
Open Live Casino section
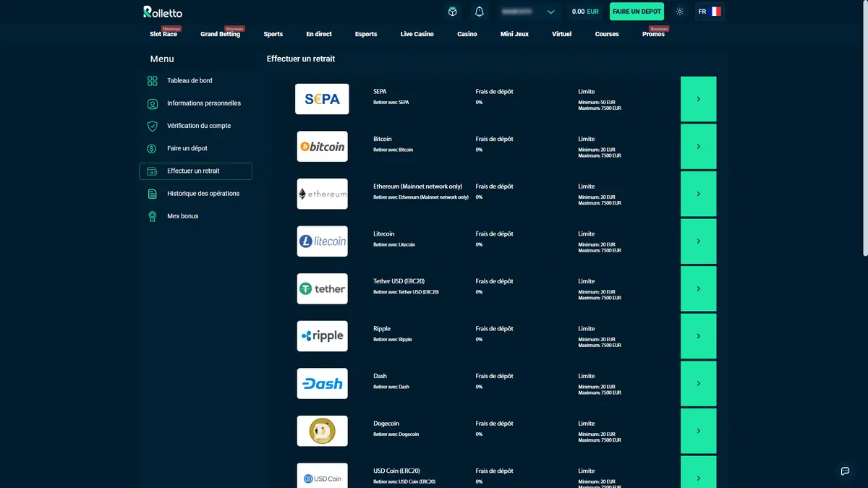[x=417, y=34]
